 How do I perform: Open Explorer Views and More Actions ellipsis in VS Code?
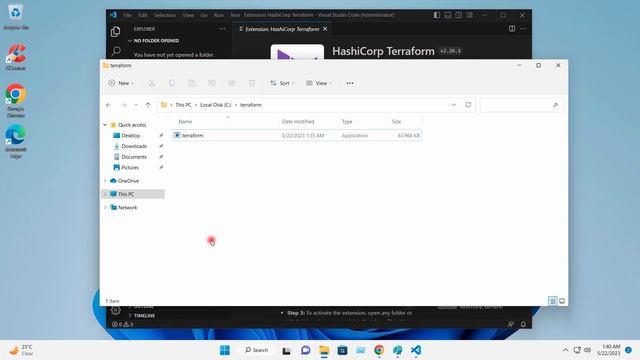222,29
